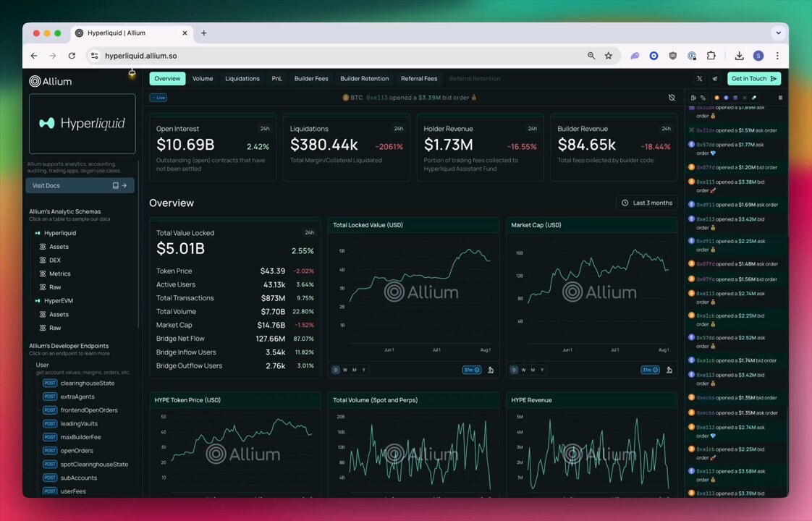Toggle the pill-shaped token feed filter
The width and height of the screenshot is (812, 521).
pos(754,98)
